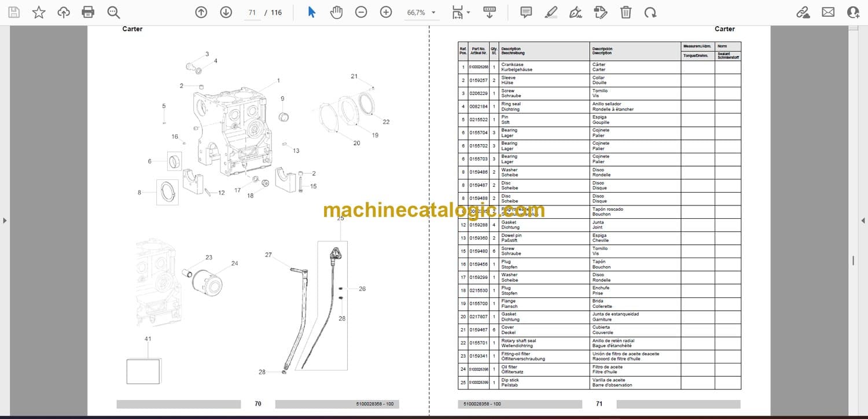Expand the right tools pane
868x419 pixels.
pyautogui.click(x=863, y=220)
